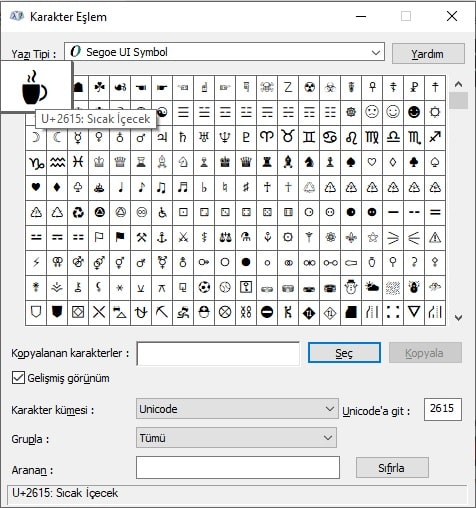Image resolution: width=476 pixels, height=508 pixels.
Task: Click the Seç button
Action: pyautogui.click(x=344, y=353)
